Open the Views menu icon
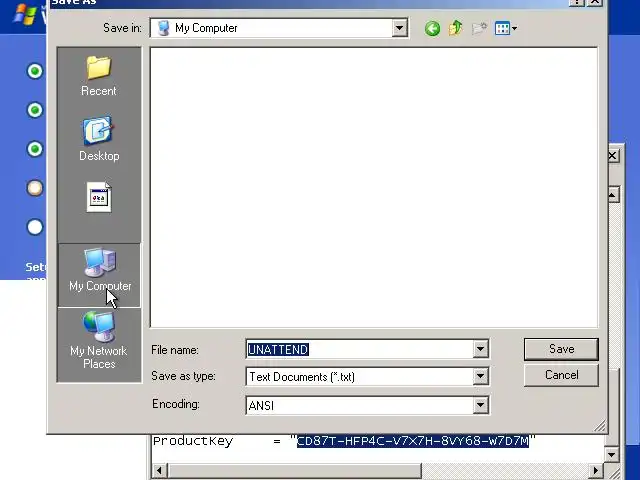Image resolution: width=640 pixels, height=480 pixels. pyautogui.click(x=505, y=29)
